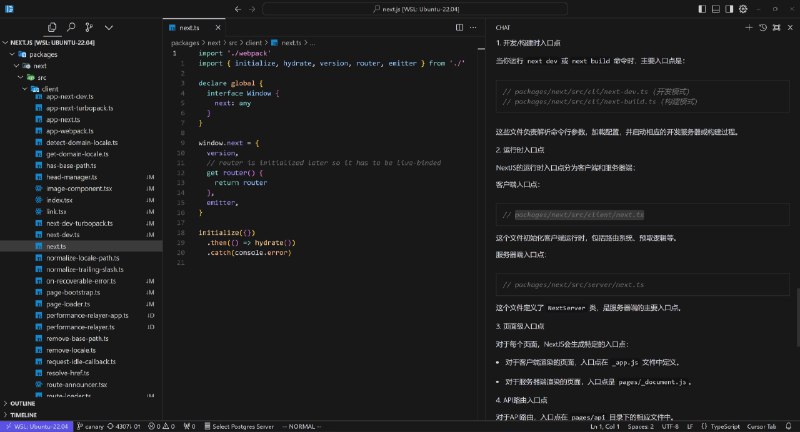The width and height of the screenshot is (800, 432).
Task: Open errors and warnings count in status bar
Action: coord(161,426)
